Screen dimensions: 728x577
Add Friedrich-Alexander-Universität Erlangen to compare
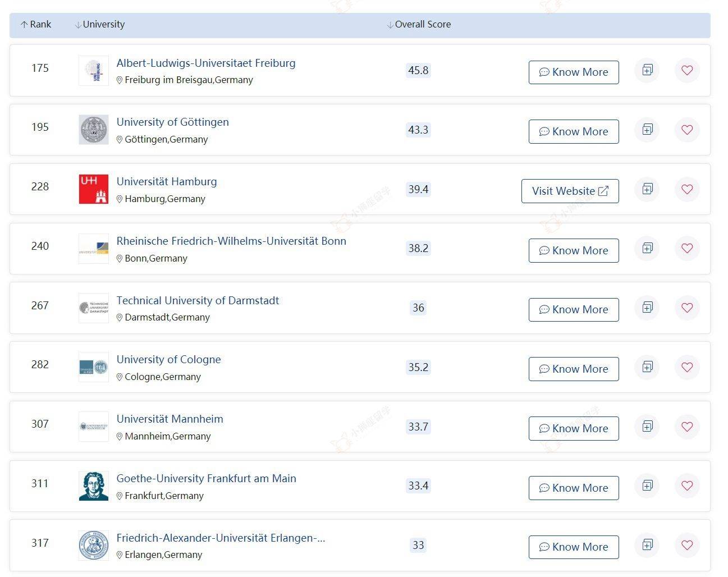(x=647, y=545)
